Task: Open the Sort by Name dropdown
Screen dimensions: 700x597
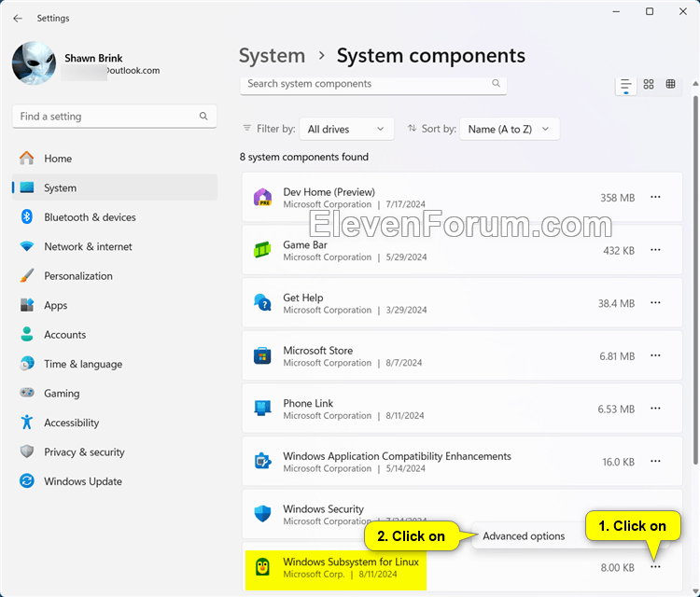Action: click(510, 129)
